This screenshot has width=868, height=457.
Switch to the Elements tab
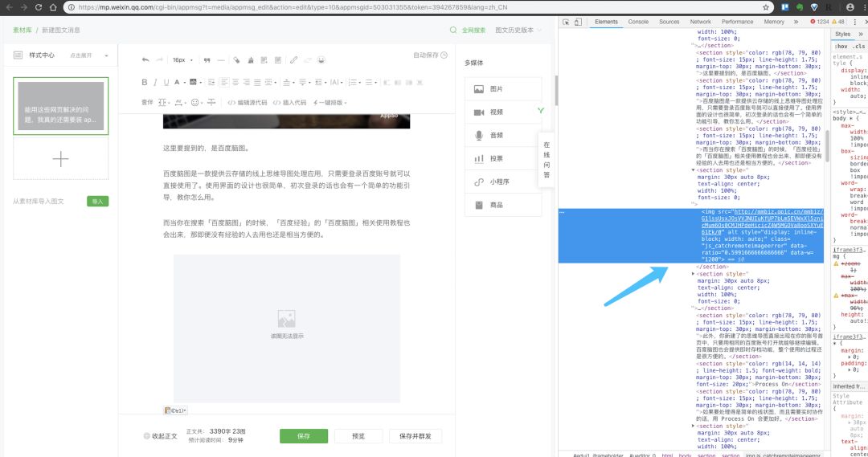click(606, 22)
